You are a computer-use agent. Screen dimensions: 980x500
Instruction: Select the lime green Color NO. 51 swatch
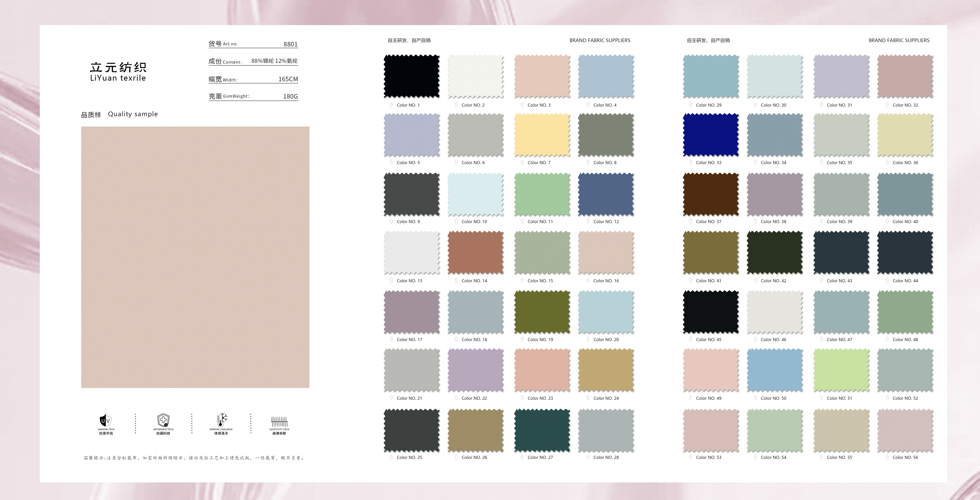tap(841, 370)
